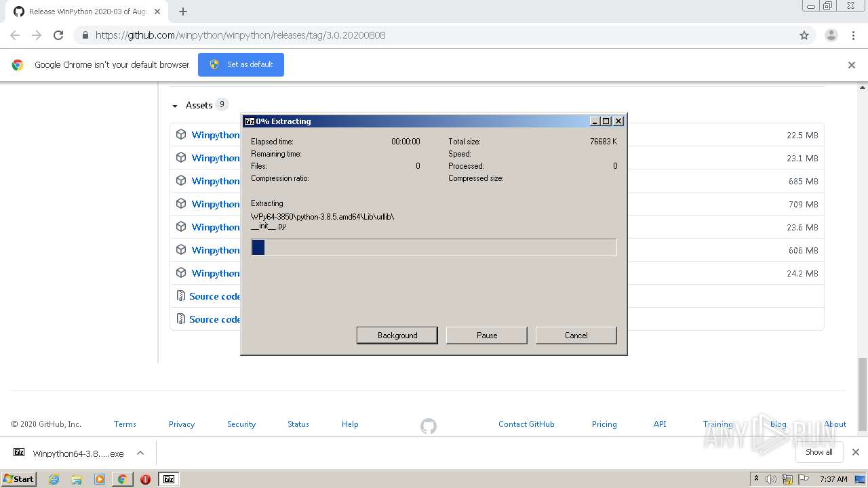Open Winpython asset sized 709 MB
Viewport: 868px width, 488px height.
click(216, 204)
